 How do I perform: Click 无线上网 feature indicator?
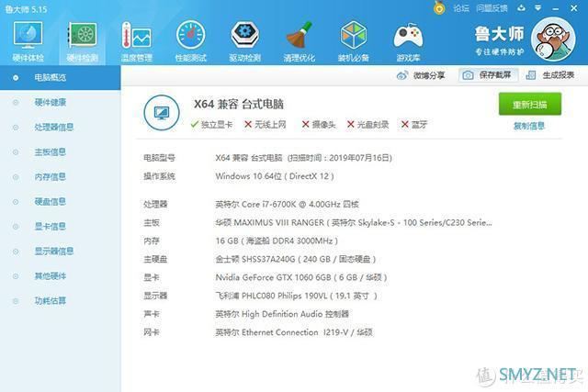click(266, 125)
